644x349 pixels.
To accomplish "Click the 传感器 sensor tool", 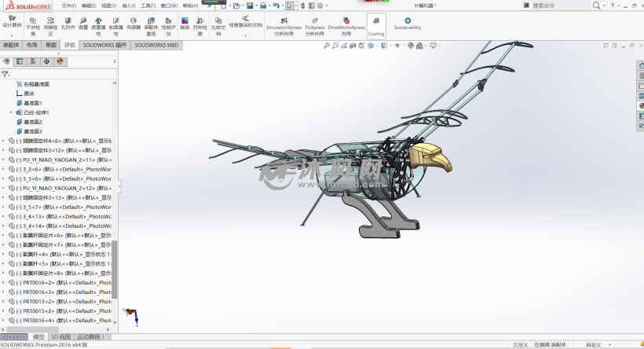I will click(x=133, y=24).
